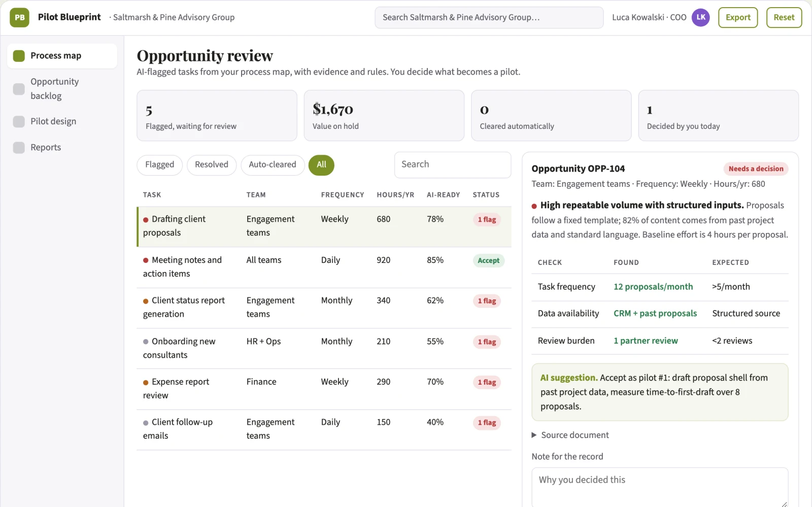Click the Process map sidebar icon
Screen dimensions: 812x507
pos(19,56)
